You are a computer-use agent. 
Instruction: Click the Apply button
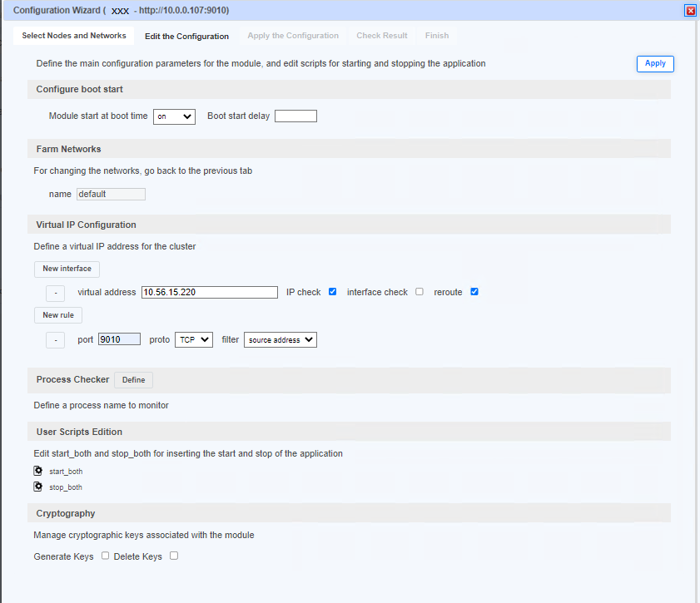[x=655, y=63]
